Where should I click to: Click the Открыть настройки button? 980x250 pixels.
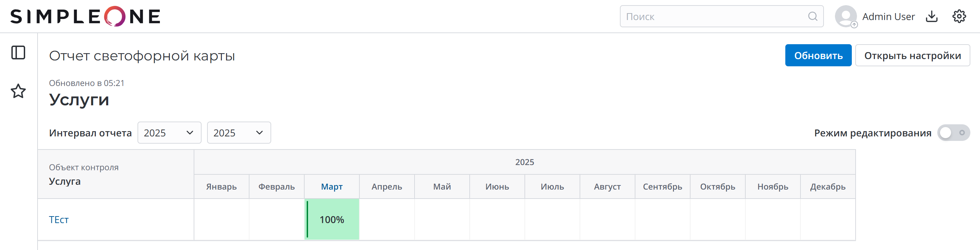coord(912,56)
